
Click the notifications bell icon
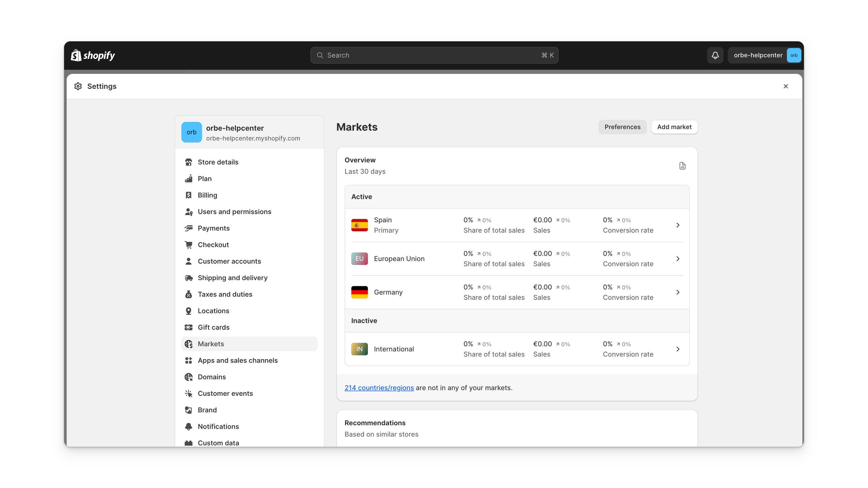click(x=715, y=55)
